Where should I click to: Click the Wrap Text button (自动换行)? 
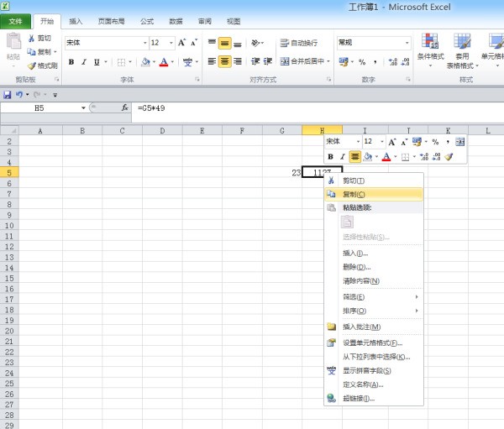298,43
